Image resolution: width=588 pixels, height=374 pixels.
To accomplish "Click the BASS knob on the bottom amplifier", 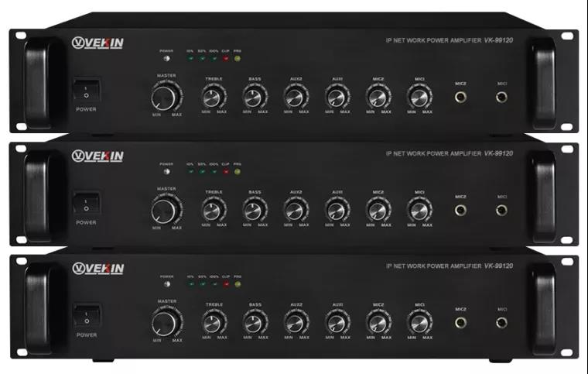I will tap(255, 324).
